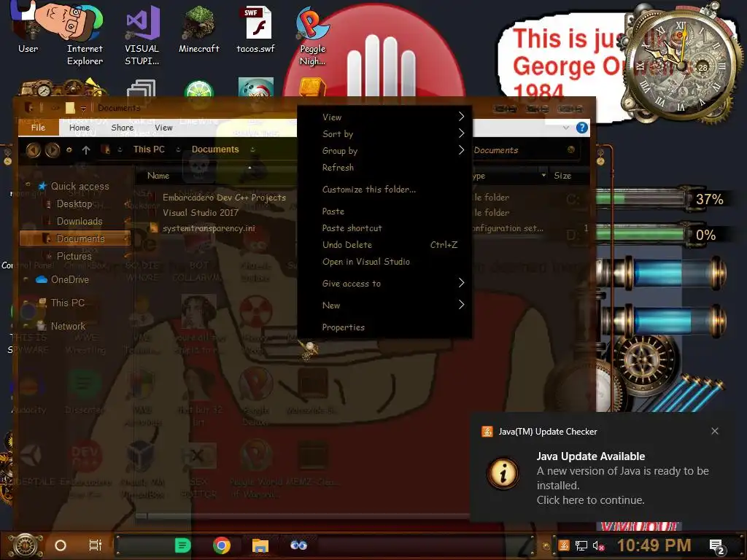
Task: Open the File ribbon tab
Action: pyautogui.click(x=38, y=128)
